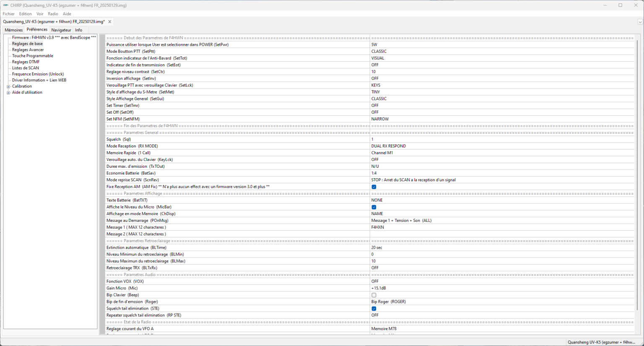The width and height of the screenshot is (644, 346).
Task: Maximize the CHIRP window
Action: [620, 5]
